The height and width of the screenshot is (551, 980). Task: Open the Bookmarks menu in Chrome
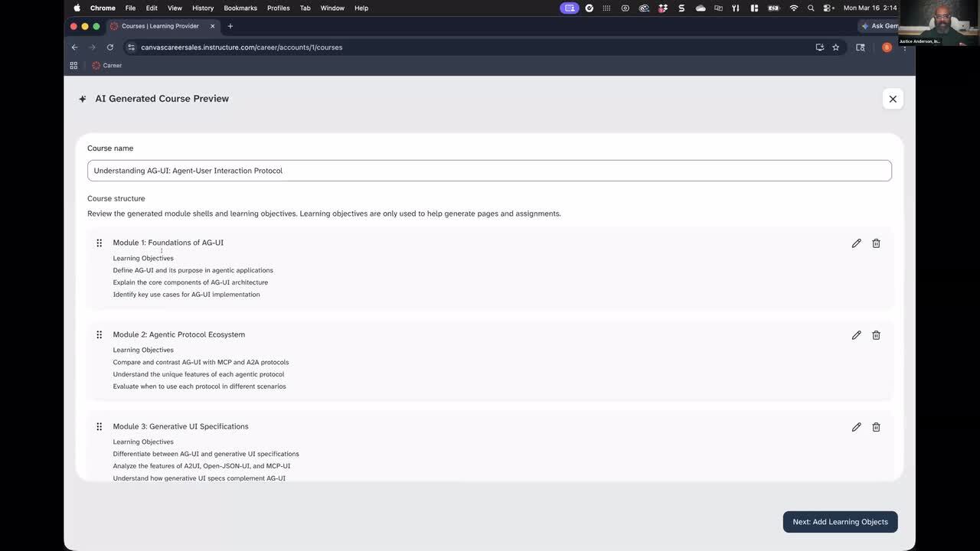pyautogui.click(x=240, y=8)
